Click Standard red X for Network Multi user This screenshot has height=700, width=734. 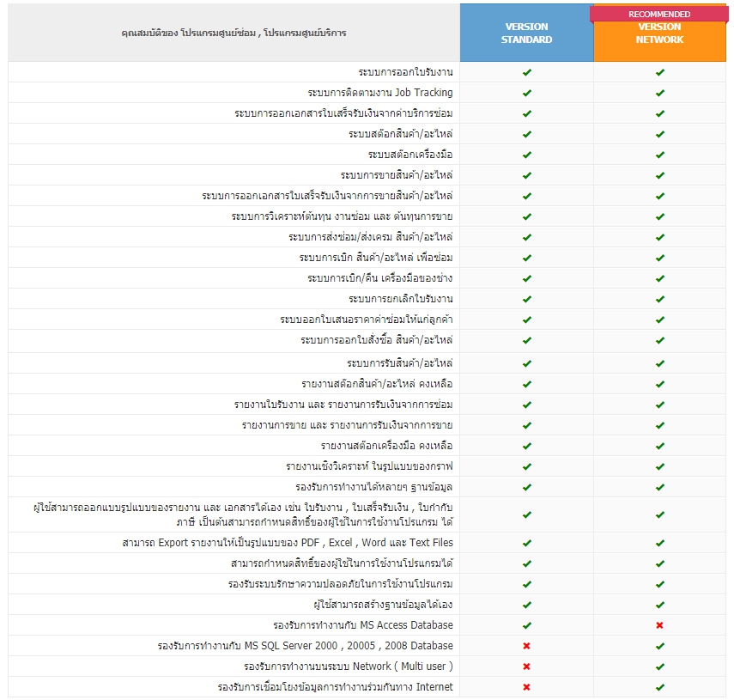pos(527,667)
